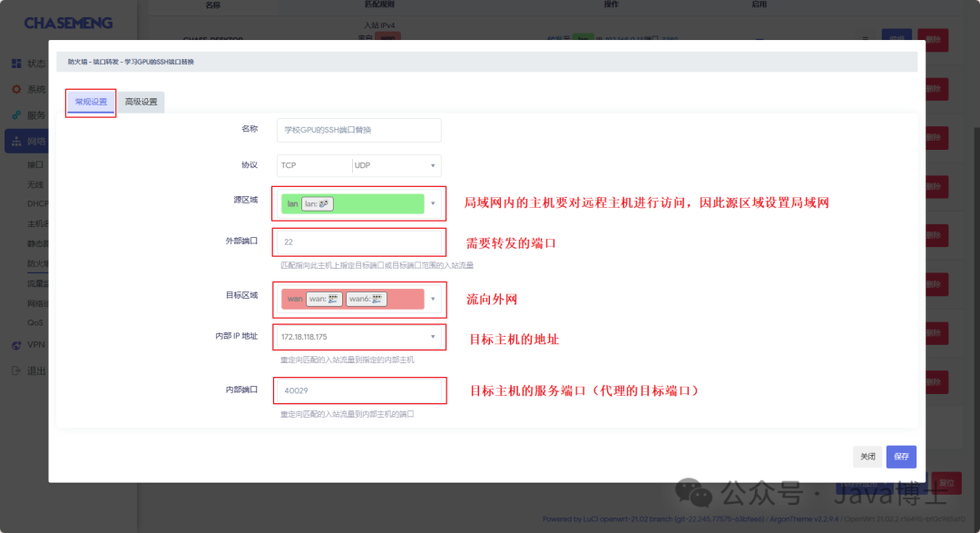Viewport: 980px width, 533px height.
Task: Expand the 源区域 zone dropdown arrow
Action: (x=433, y=204)
